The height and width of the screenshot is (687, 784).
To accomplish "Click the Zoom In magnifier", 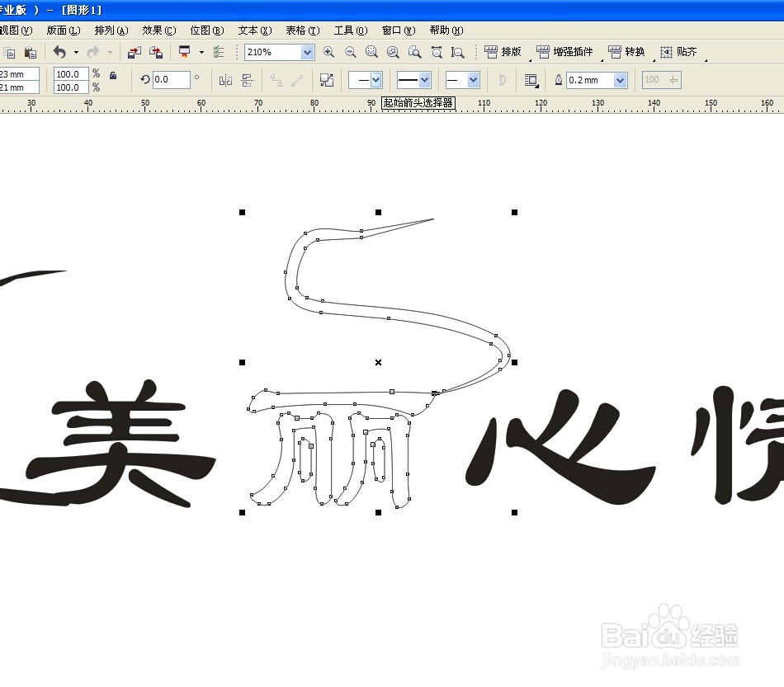I will point(328,52).
